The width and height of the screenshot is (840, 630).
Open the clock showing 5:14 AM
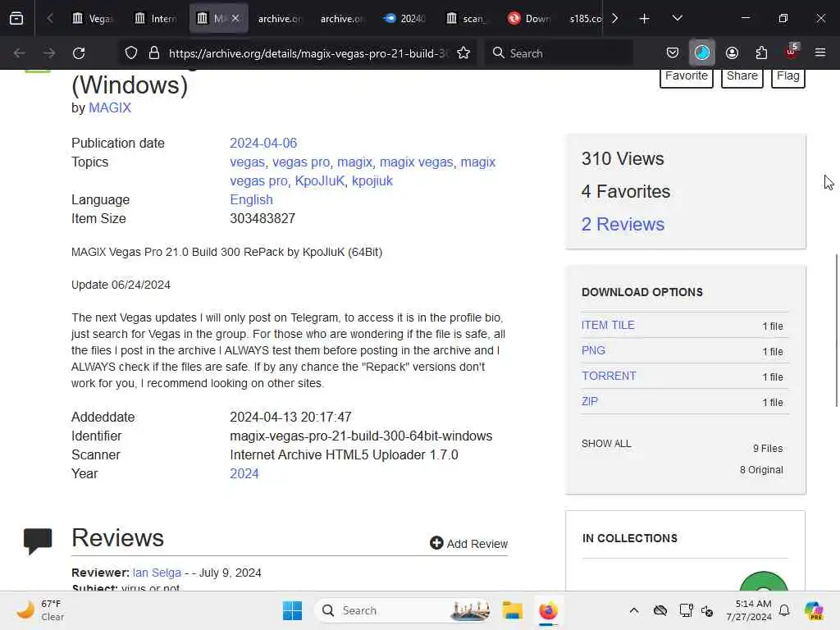coord(749,610)
